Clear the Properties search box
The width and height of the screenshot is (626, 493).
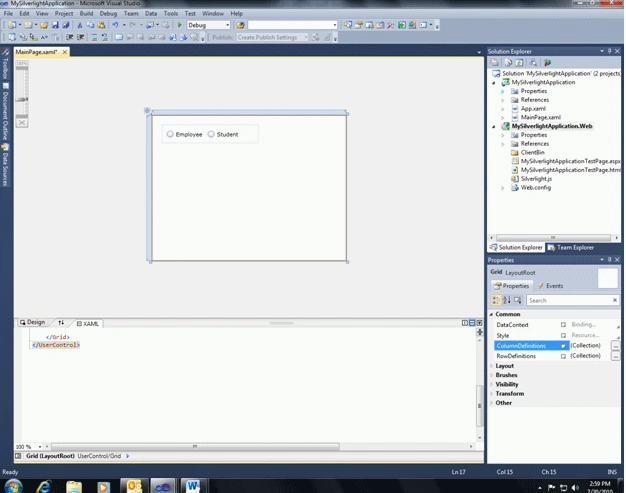tap(614, 300)
